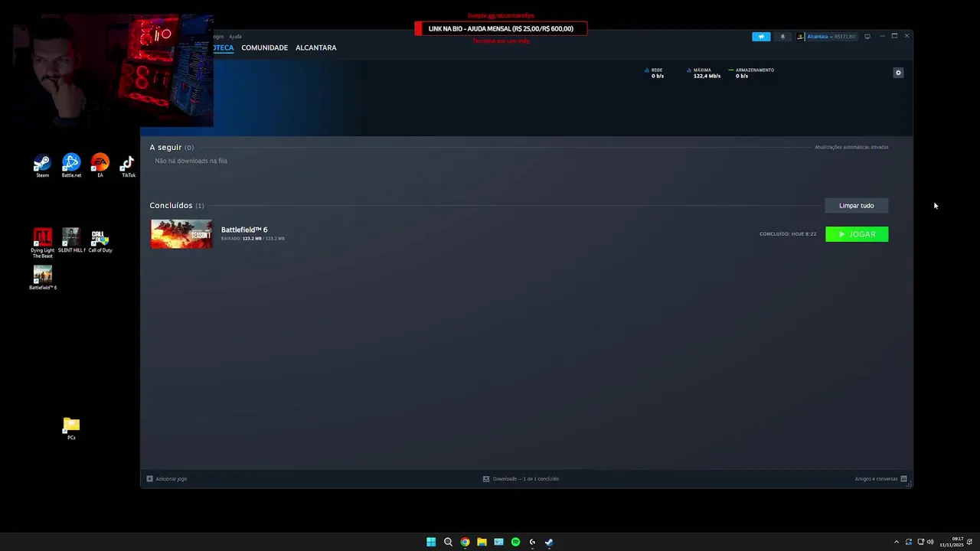980x551 pixels.
Task: Click the downloaded size 123,2 MB text
Action: (251, 239)
